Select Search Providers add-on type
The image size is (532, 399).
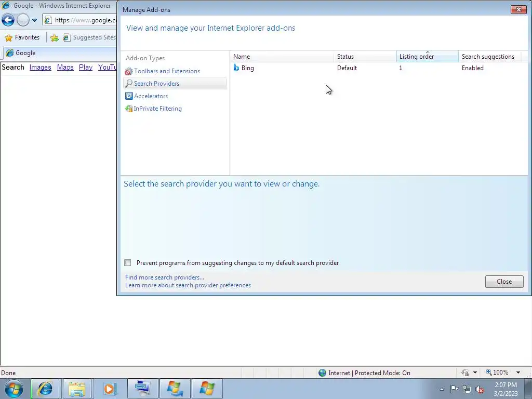point(175,84)
